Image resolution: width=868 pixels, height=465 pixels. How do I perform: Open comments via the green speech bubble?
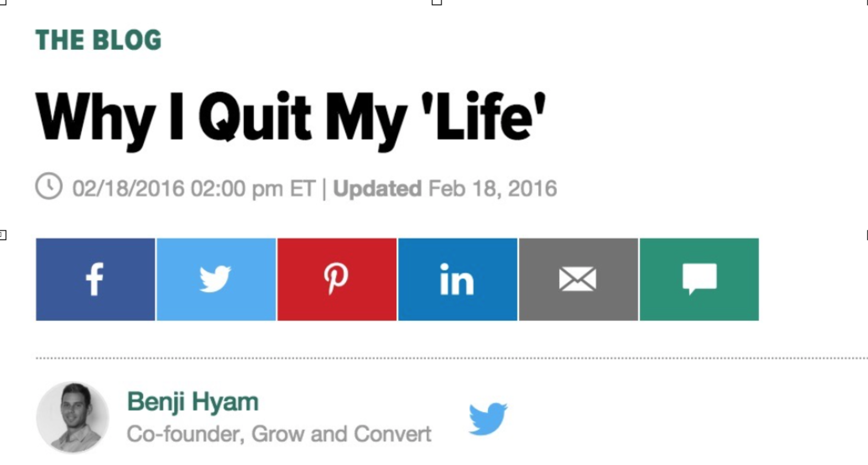[x=699, y=279]
